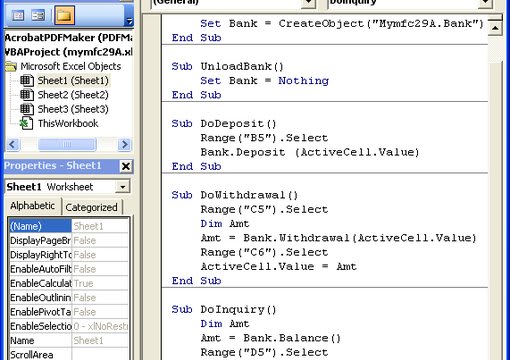Click the Range("D5").Select line

click(x=264, y=352)
